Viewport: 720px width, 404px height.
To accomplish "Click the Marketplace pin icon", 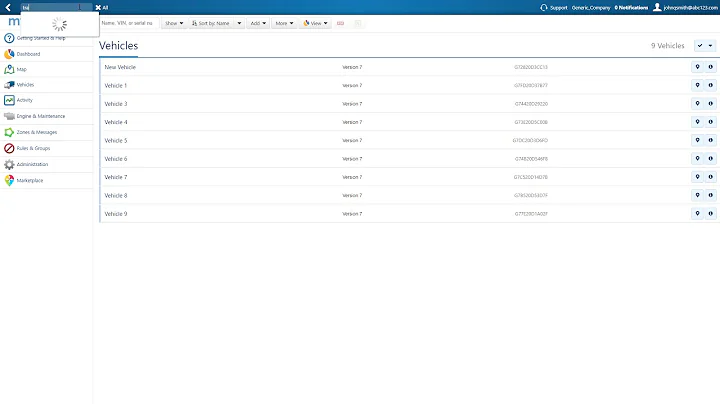I will tap(9, 180).
